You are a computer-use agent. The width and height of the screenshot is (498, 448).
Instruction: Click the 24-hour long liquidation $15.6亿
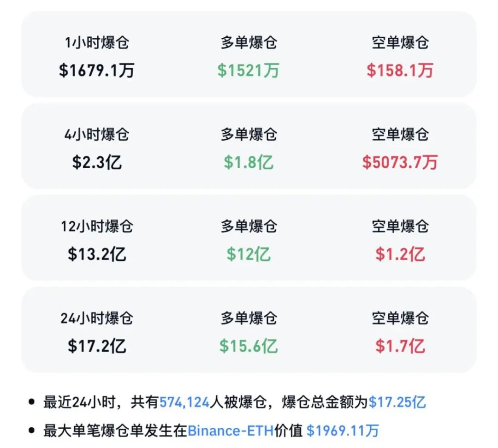[249, 346]
